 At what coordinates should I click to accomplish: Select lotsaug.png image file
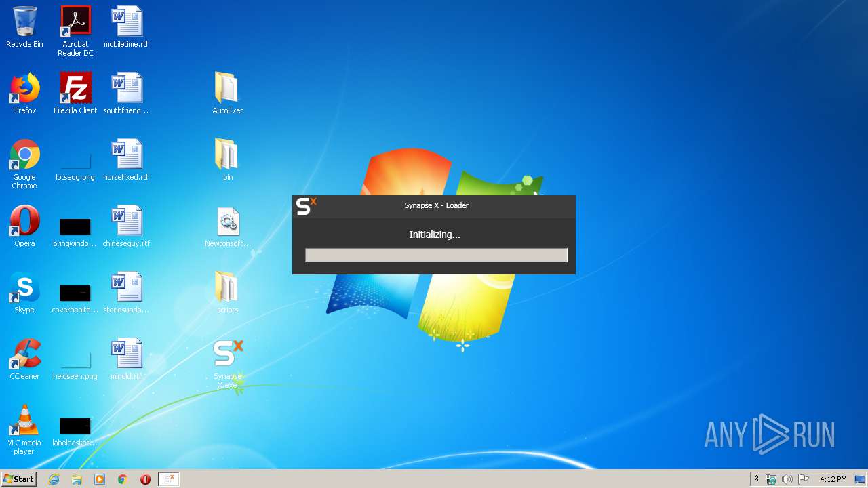[x=75, y=167]
